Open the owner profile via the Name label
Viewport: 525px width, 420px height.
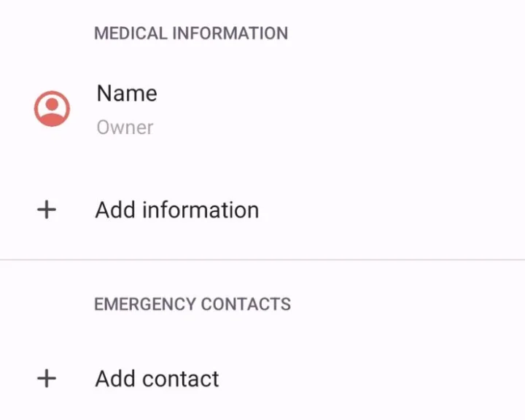pos(126,93)
